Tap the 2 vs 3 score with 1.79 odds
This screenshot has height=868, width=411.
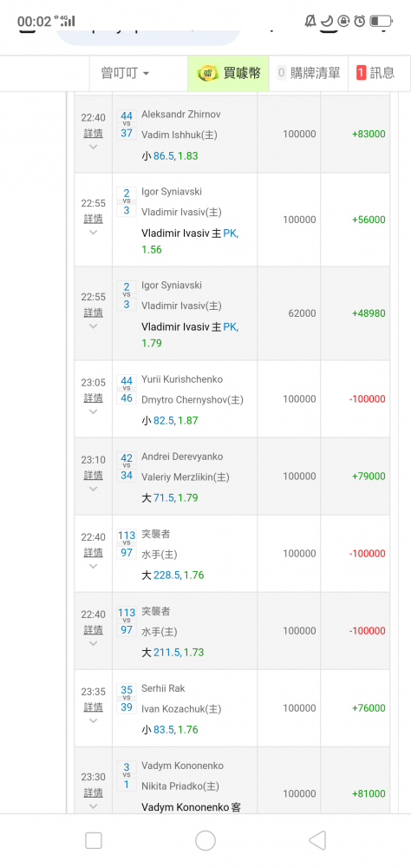point(127,295)
